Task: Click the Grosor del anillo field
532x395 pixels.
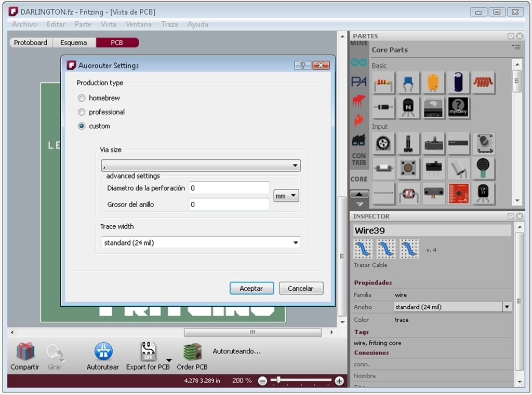Action: point(229,204)
